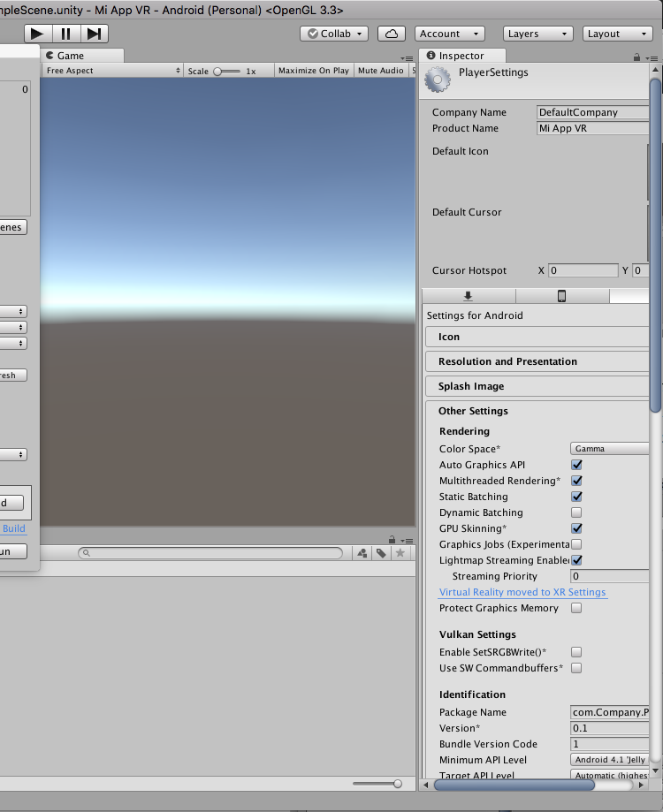Open the cloud services icon button
This screenshot has height=812, width=663.
pyautogui.click(x=391, y=34)
